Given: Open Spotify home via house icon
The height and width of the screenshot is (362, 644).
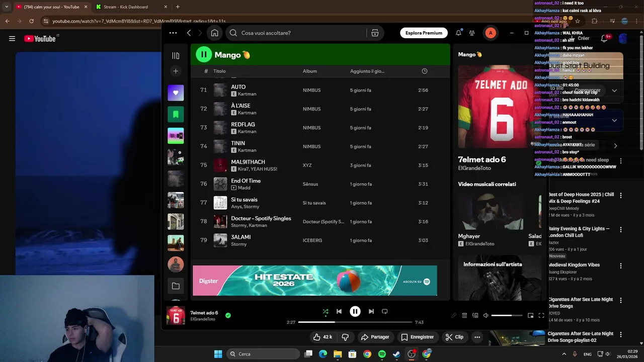Looking at the screenshot, I should pos(214,33).
